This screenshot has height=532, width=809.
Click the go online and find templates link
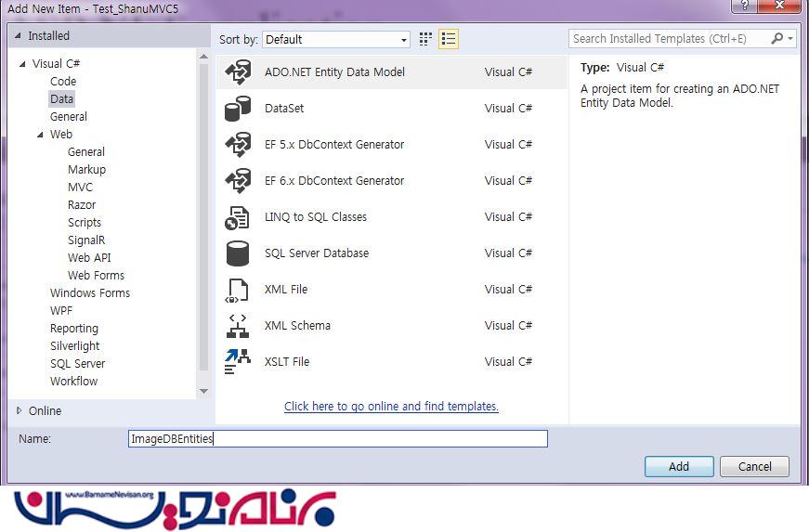pyautogui.click(x=391, y=407)
